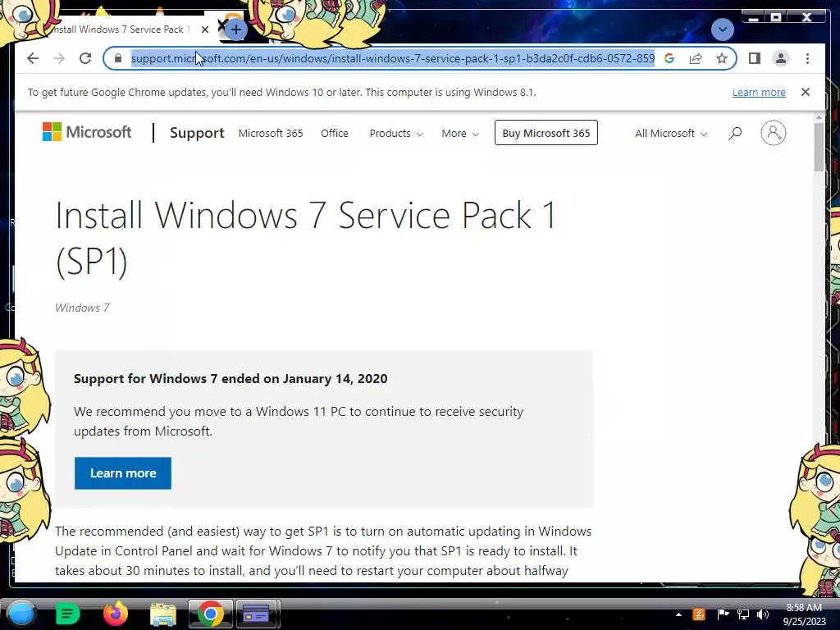Screen dimensions: 840x630
Task: Open the tab search dropdown arrow
Action: pos(722,29)
